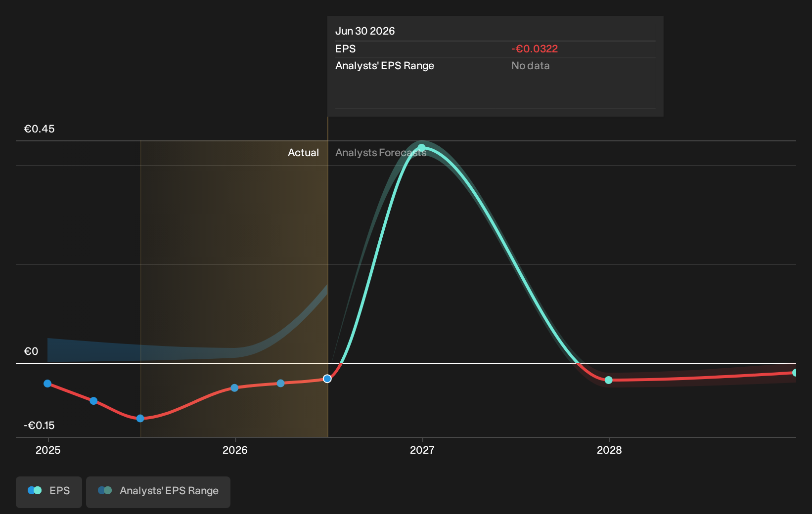Click the -€0.0322 EPS tooltip value
Image resolution: width=812 pixels, height=514 pixels.
pyautogui.click(x=535, y=49)
